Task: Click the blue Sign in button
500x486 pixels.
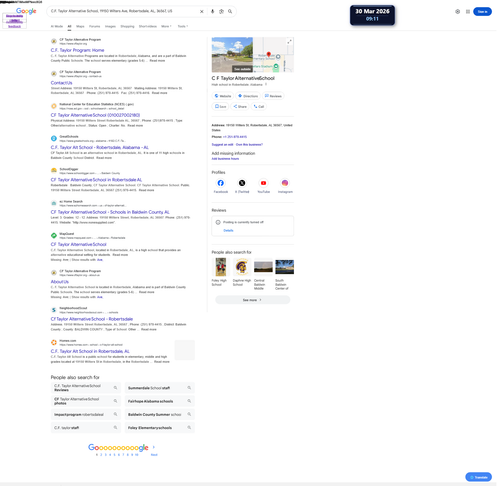Action: (x=482, y=12)
